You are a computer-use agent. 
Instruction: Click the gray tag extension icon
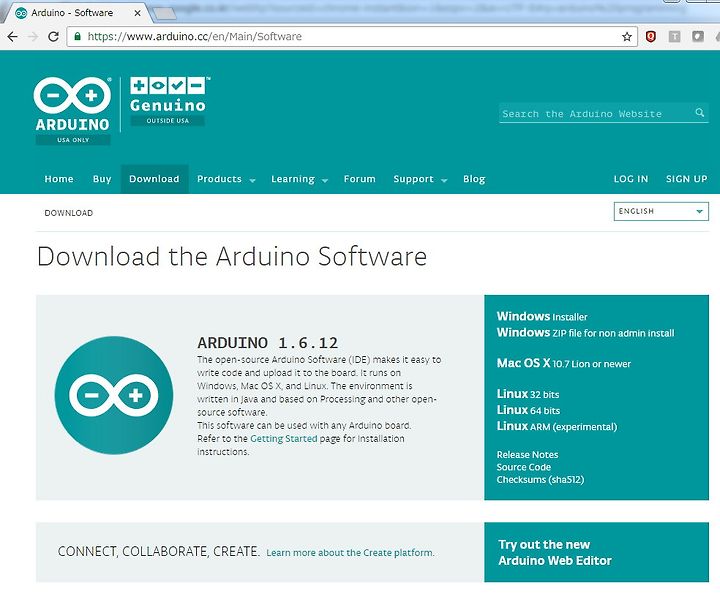click(x=698, y=36)
